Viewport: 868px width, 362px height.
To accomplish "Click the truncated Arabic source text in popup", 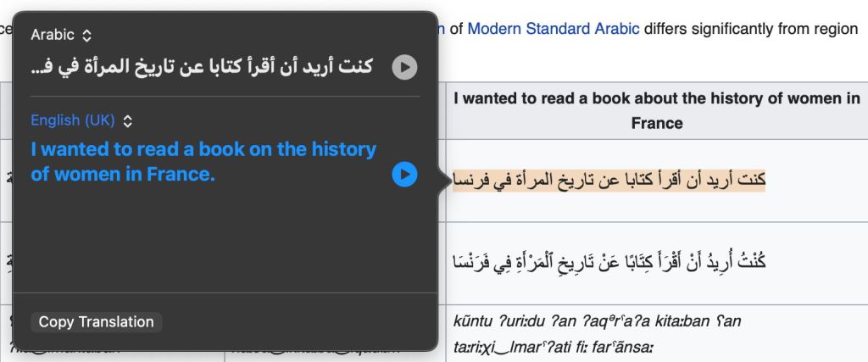I will pyautogui.click(x=202, y=67).
